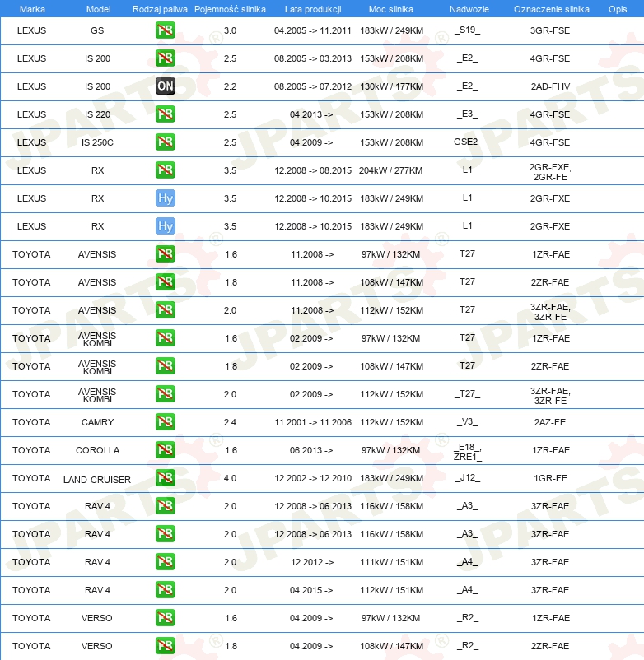Click the petrol icon in the Lexus GS row
This screenshot has height=660, width=644.
click(x=165, y=30)
